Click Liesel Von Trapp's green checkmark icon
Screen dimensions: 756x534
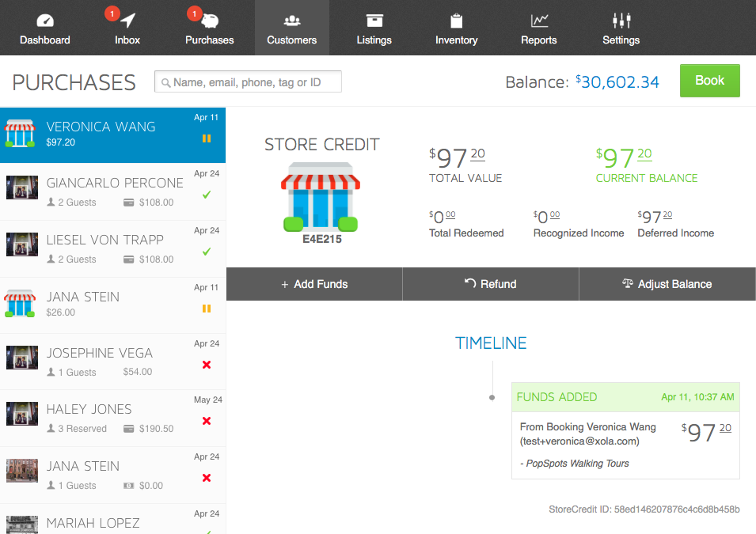point(207,252)
